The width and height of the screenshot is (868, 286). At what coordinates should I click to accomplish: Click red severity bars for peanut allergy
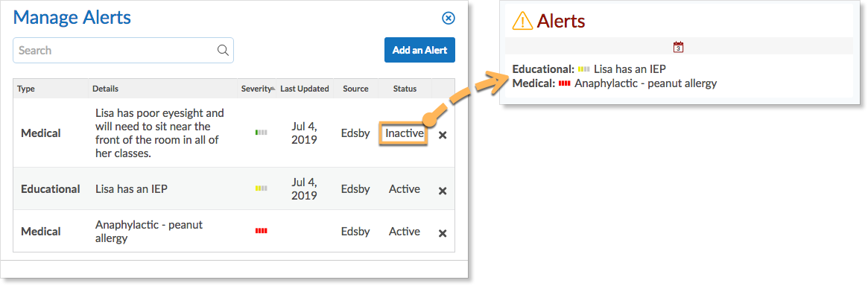pyautogui.click(x=262, y=231)
